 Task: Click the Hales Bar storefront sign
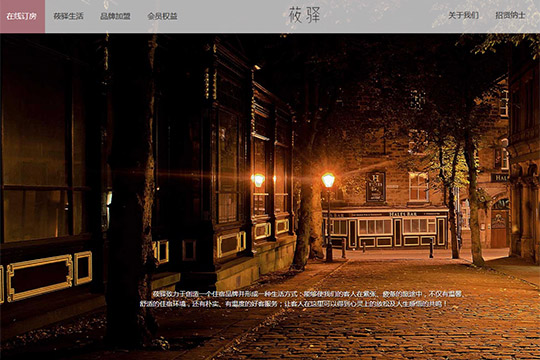pos(403,214)
